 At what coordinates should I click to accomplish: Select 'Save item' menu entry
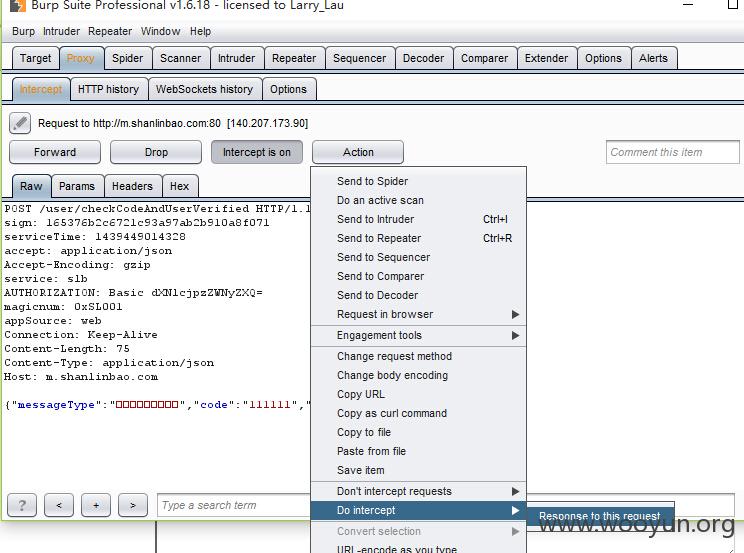418,470
